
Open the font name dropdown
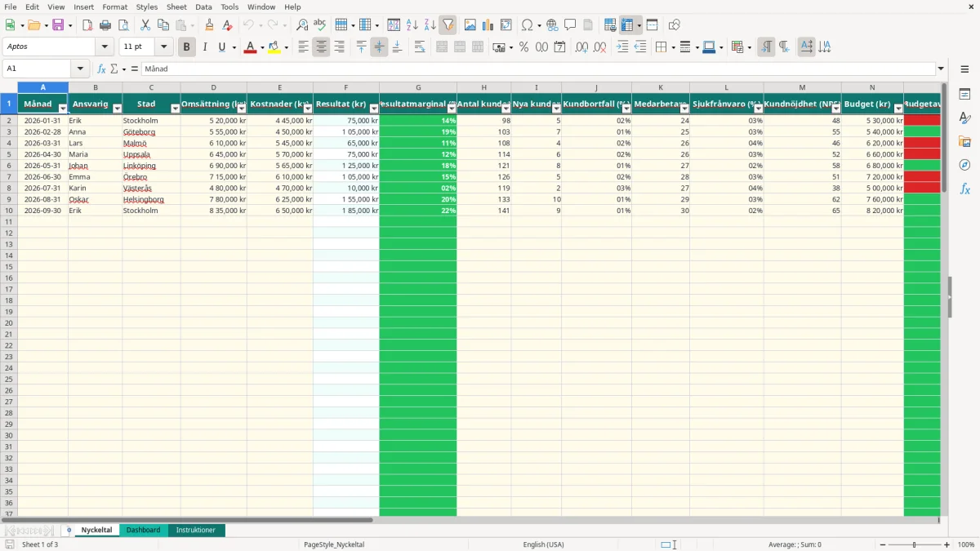pos(105,47)
